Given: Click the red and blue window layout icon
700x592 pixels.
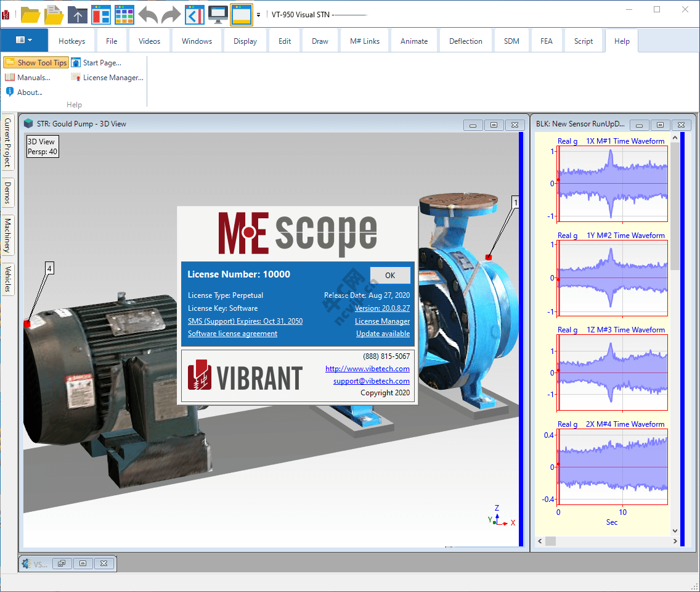Looking at the screenshot, I should (101, 15).
